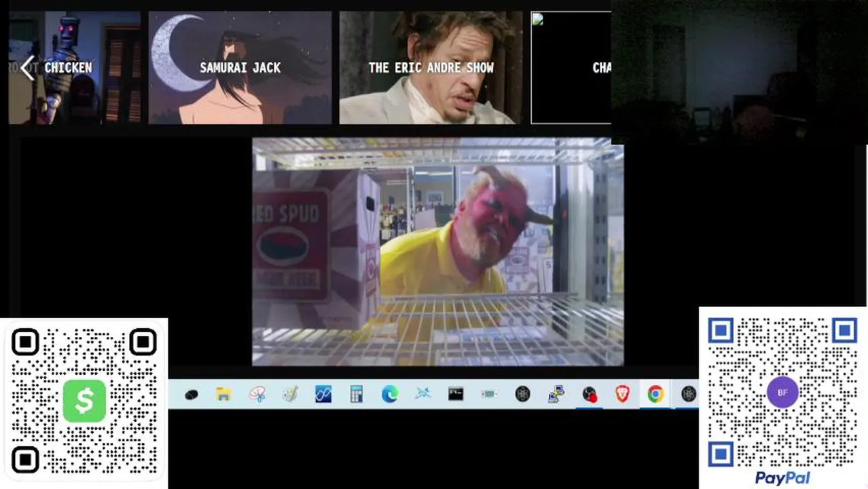This screenshot has width=868, height=489.
Task: Open the networked computers taskbar icon
Action: (x=556, y=394)
